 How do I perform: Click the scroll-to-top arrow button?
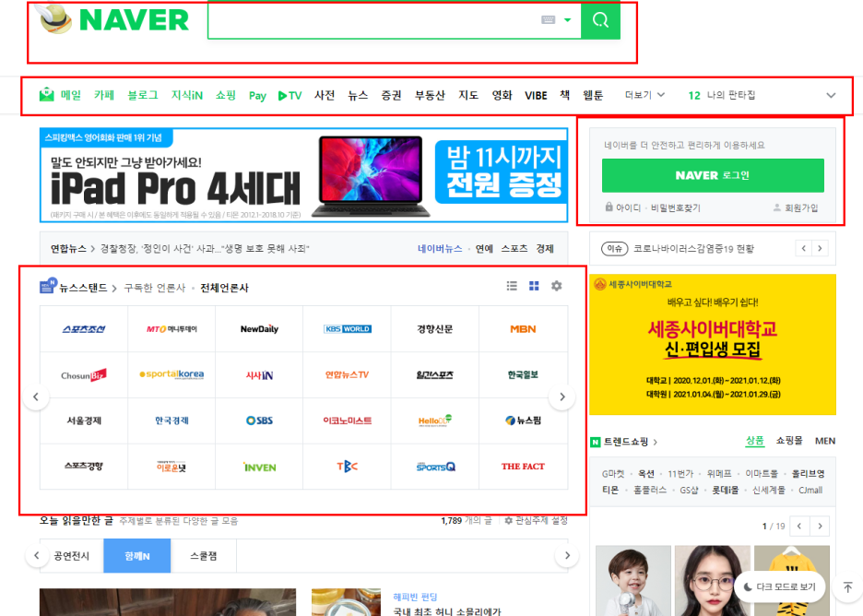pyautogui.click(x=847, y=586)
